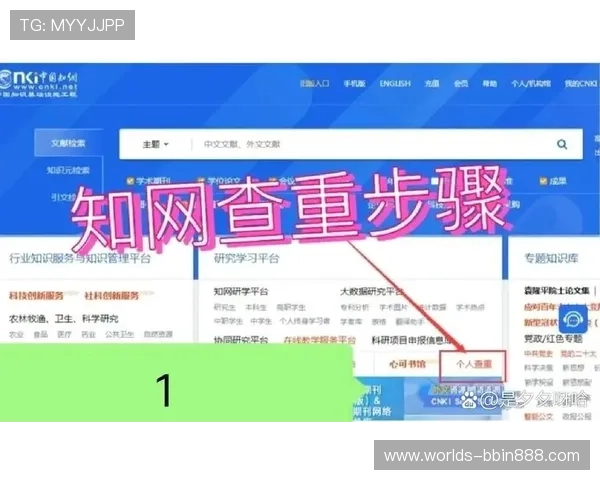Open 帮助 in the top navigation
The height and width of the screenshot is (480, 600).
click(x=489, y=83)
